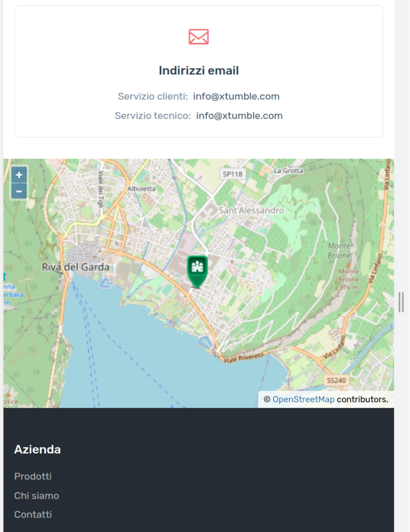The width and height of the screenshot is (410, 532).
Task: Click the red envelope email icon
Action: [x=199, y=36]
